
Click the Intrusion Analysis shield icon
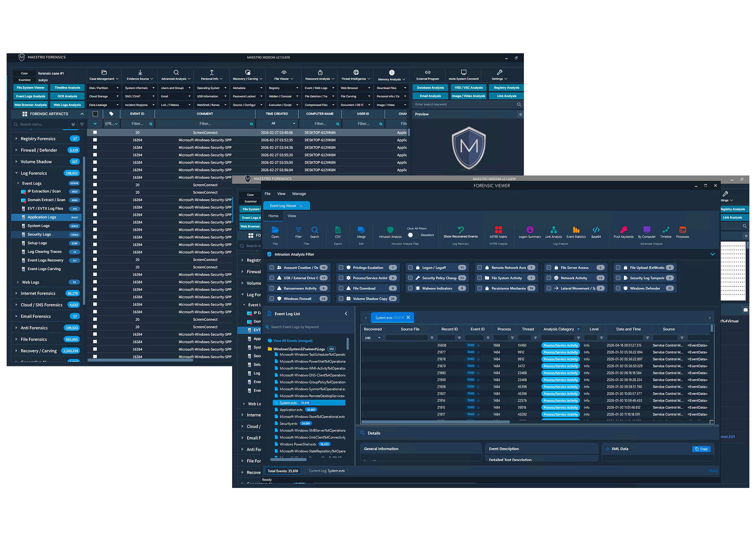click(x=390, y=230)
